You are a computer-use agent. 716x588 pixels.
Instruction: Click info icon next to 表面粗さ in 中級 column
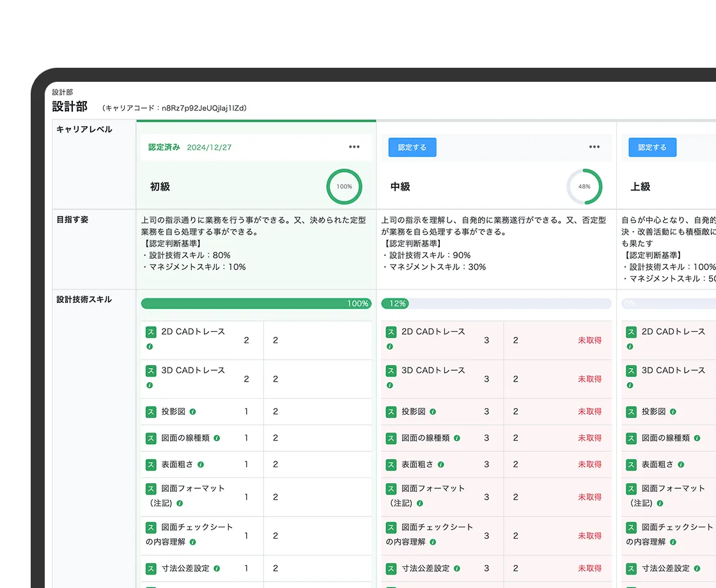[440, 465]
